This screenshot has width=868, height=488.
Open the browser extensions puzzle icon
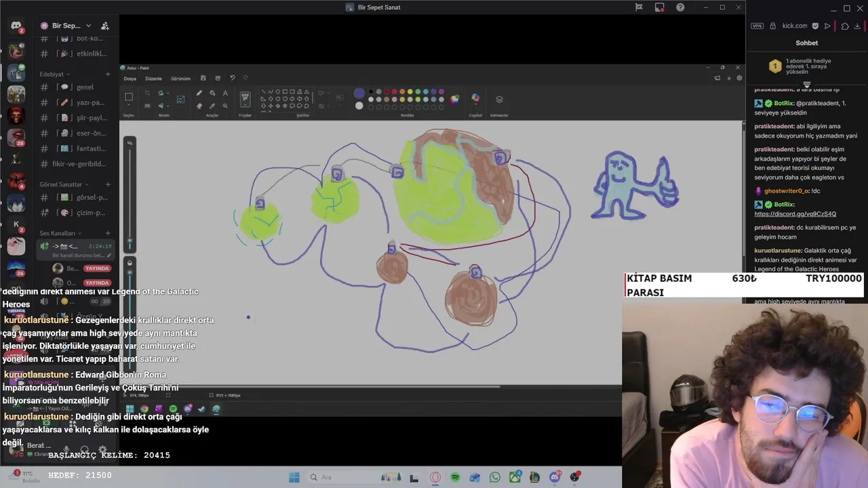click(844, 26)
